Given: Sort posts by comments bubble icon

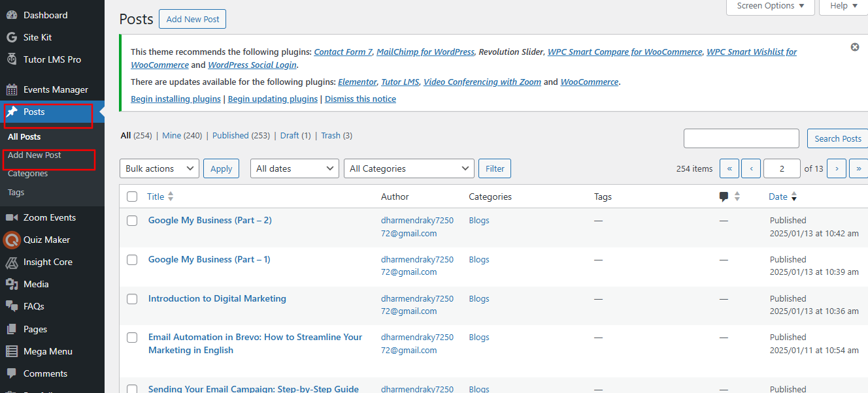Looking at the screenshot, I should (x=724, y=196).
